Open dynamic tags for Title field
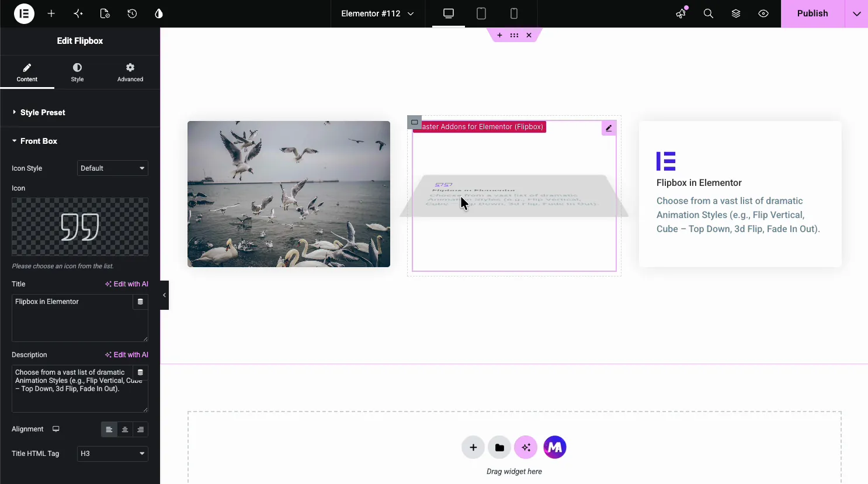 [x=140, y=302]
